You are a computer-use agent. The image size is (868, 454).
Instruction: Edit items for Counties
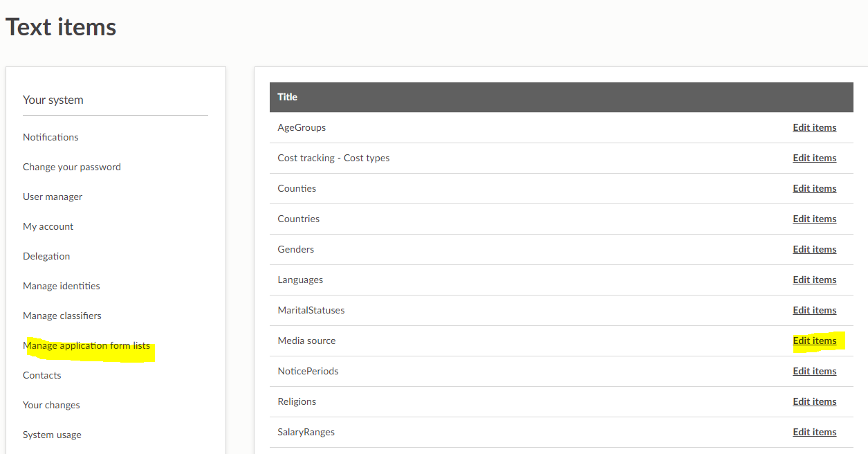pos(814,188)
